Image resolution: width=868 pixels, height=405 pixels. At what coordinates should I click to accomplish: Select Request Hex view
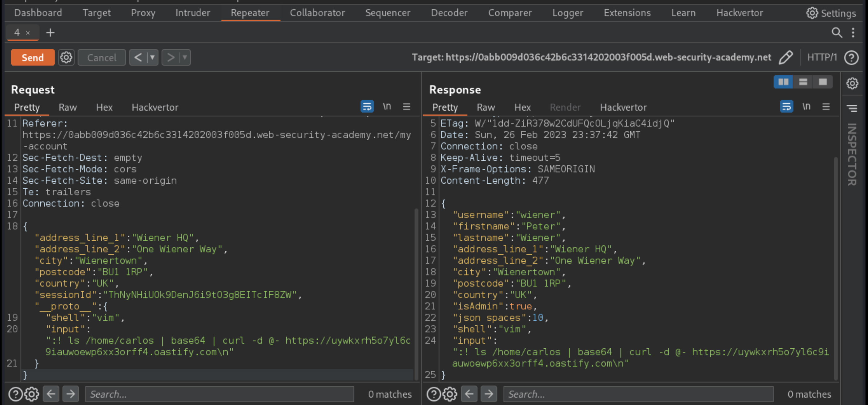[x=104, y=107]
